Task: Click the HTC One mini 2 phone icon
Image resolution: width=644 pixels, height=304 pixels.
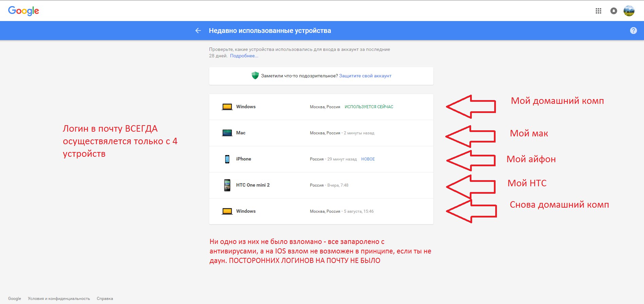Action: (227, 185)
